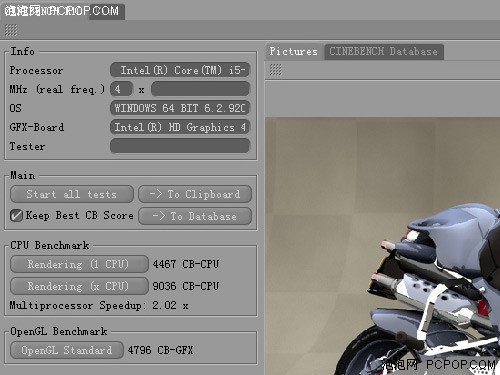Click the motorcycle render preview image
This screenshot has width=500, height=375.
(x=383, y=246)
